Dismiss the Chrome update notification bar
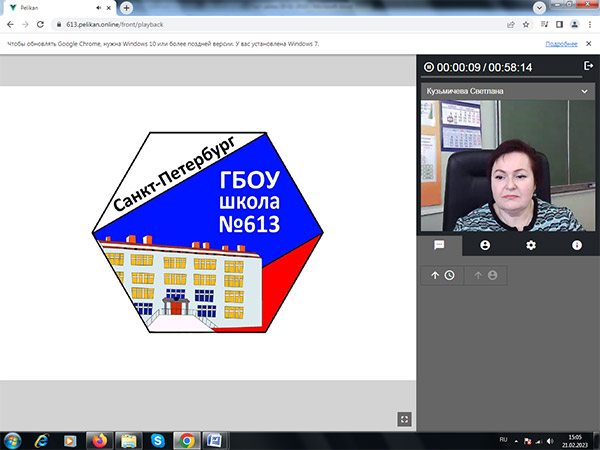The width and height of the screenshot is (600, 450). 589,44
